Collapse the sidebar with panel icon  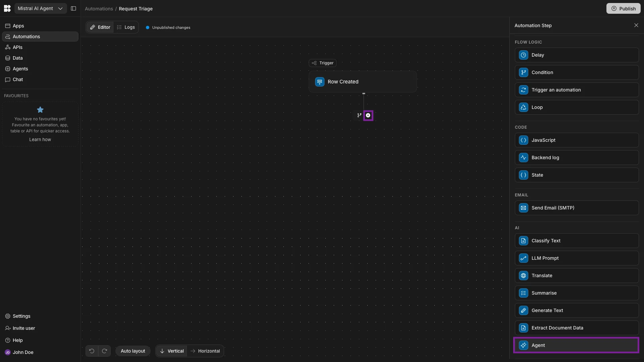[x=73, y=8]
